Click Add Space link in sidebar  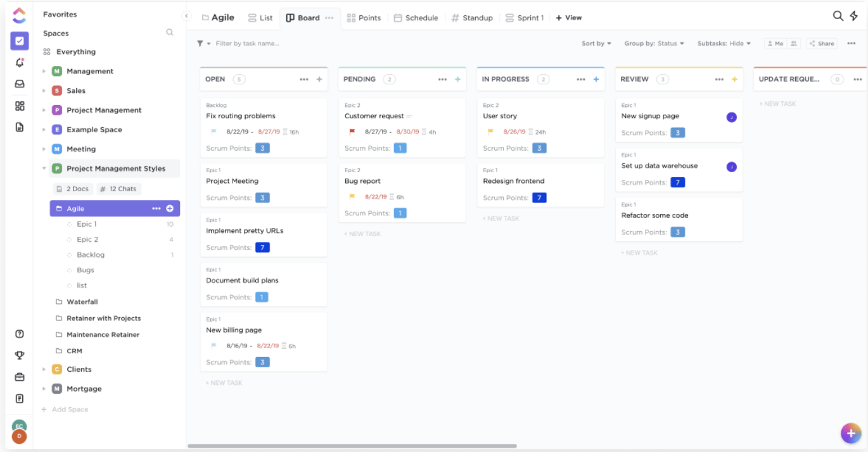(70, 410)
